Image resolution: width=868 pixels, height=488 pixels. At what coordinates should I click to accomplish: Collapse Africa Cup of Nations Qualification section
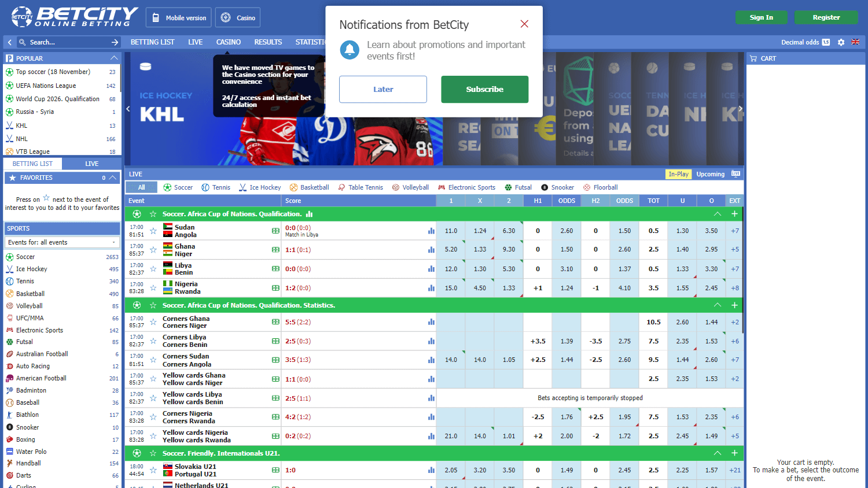click(718, 214)
